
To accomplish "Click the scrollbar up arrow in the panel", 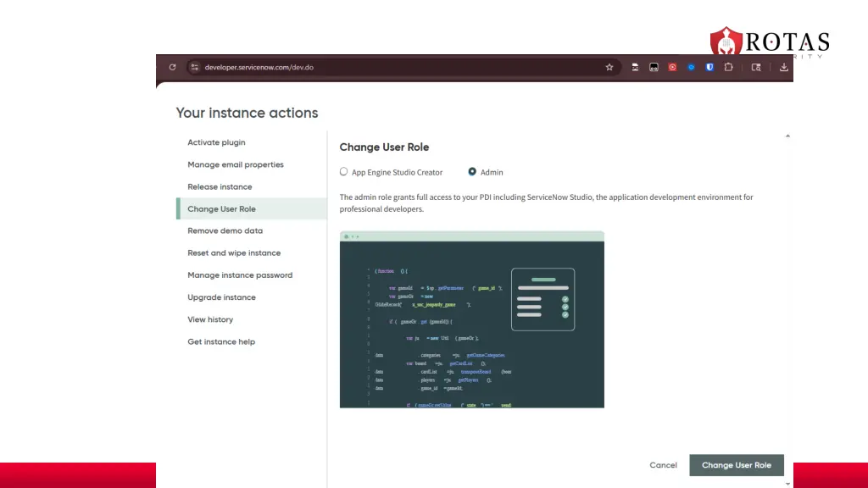I will tap(787, 136).
